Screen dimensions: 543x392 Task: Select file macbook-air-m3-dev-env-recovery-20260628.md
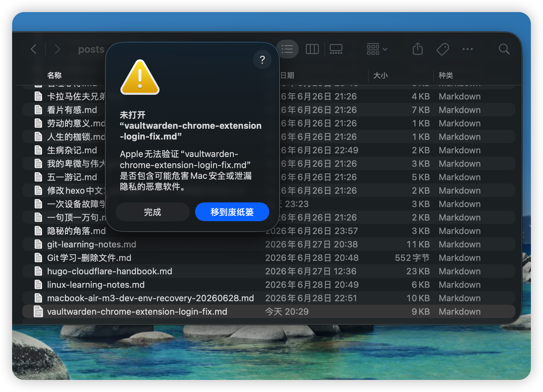click(x=150, y=298)
